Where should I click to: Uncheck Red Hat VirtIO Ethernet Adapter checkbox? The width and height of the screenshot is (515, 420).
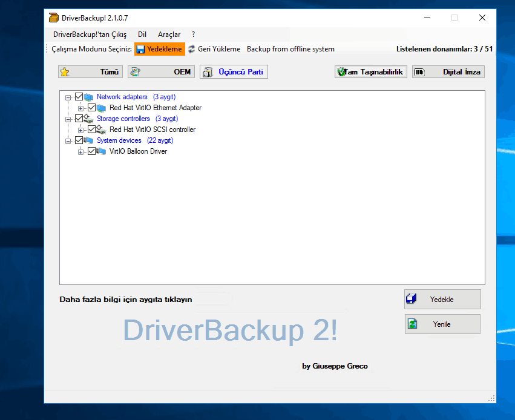[91, 107]
